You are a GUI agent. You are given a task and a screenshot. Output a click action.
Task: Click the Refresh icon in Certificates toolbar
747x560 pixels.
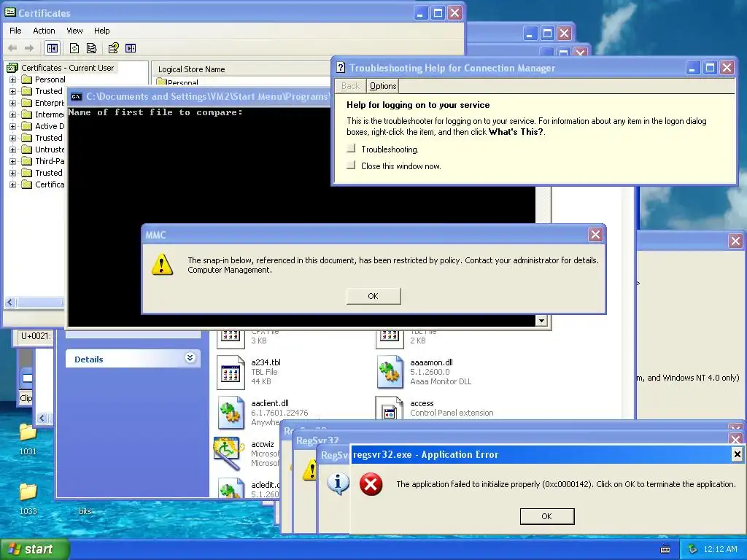(74, 48)
